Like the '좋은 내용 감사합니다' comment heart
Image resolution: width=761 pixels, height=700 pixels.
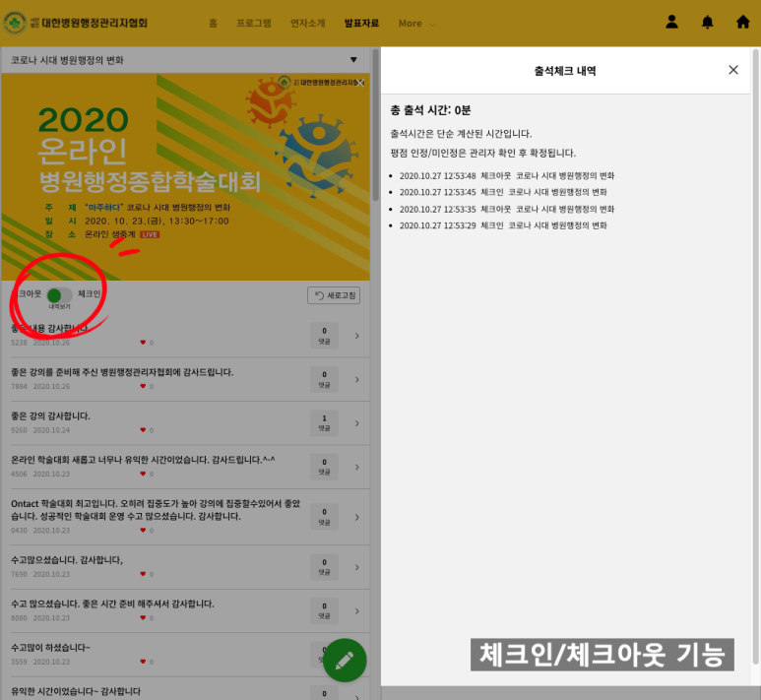click(x=143, y=343)
